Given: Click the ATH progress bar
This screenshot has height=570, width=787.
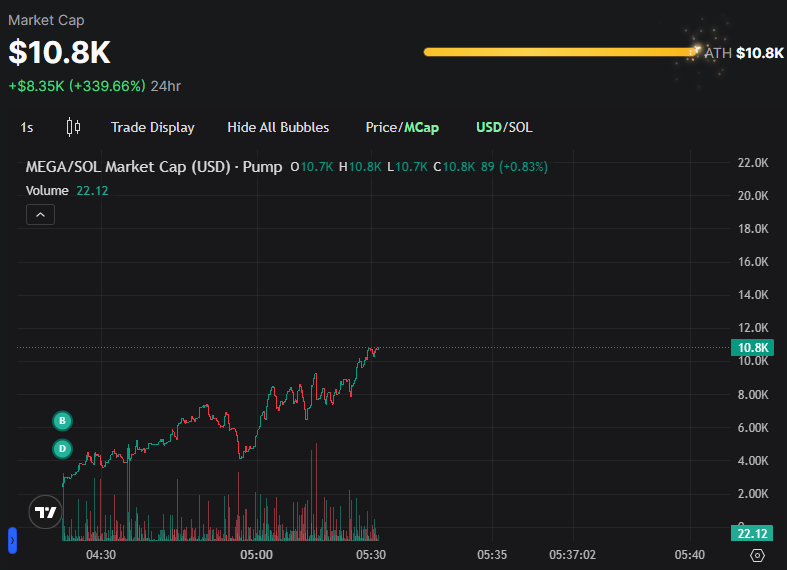Looking at the screenshot, I should point(561,52).
